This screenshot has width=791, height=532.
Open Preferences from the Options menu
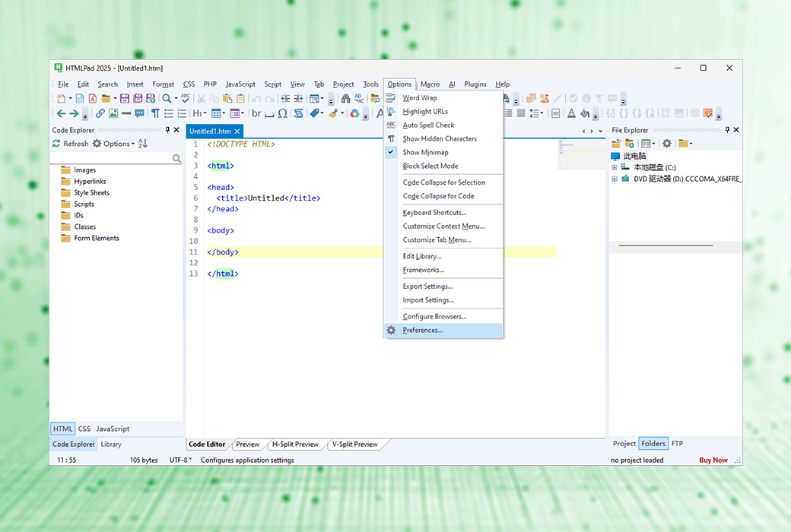(443, 331)
